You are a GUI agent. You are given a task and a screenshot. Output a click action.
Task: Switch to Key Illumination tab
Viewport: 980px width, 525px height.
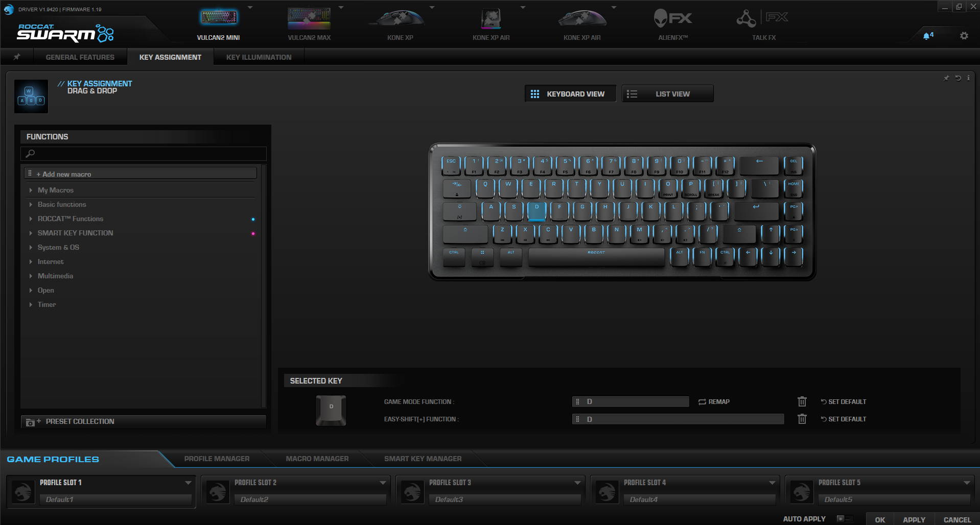(259, 57)
